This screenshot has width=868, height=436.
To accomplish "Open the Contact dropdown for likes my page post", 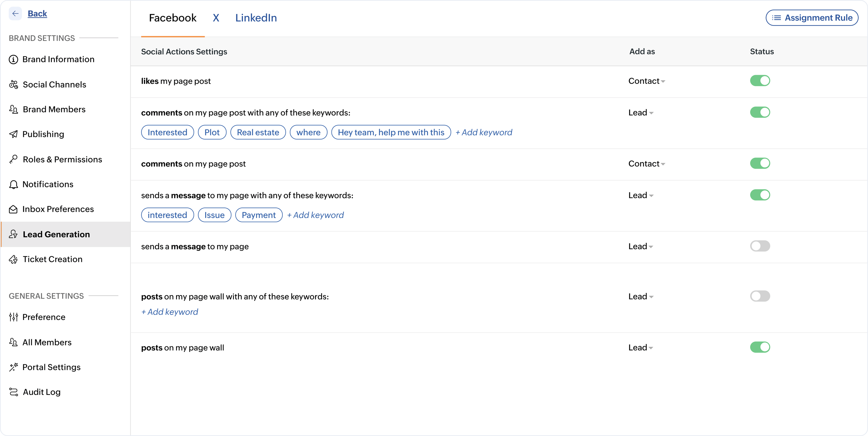I will point(646,81).
